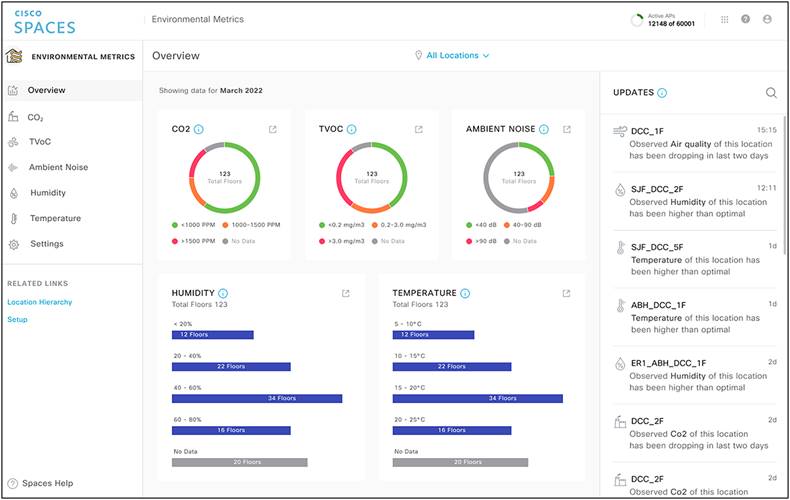Open the help question mark icon
The image size is (790, 500).
[x=746, y=19]
